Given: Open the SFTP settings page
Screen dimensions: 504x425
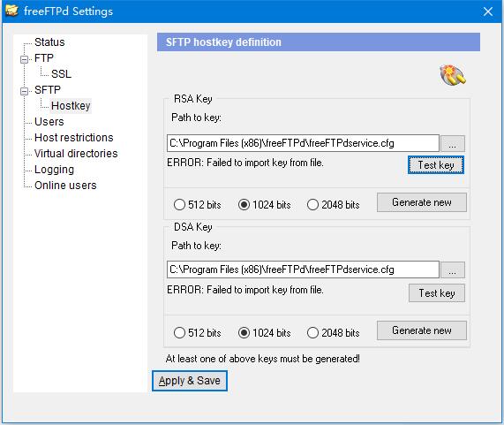Looking at the screenshot, I should pos(48,90).
